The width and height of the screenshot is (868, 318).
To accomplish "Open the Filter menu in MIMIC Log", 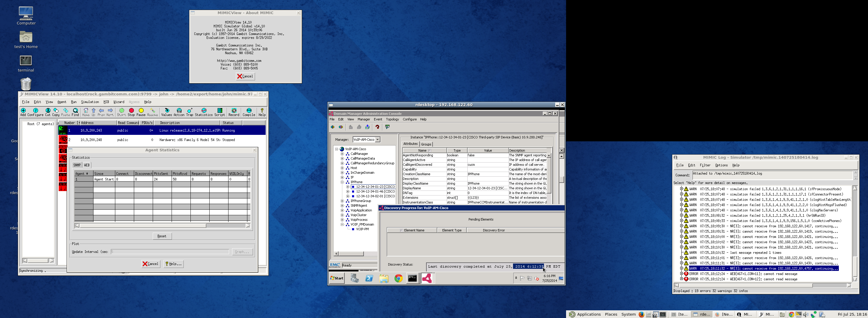I will point(705,165).
